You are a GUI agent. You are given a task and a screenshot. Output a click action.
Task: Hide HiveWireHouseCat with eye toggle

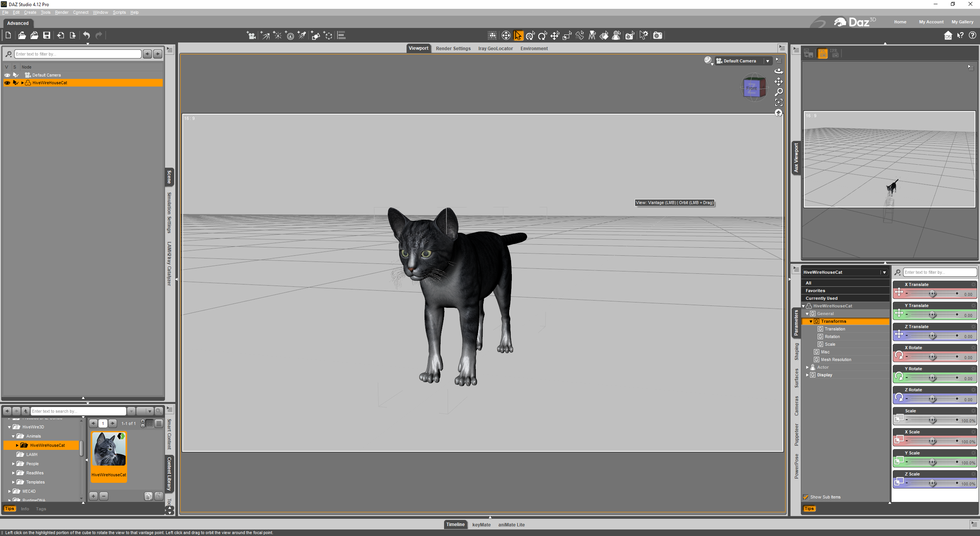[x=7, y=83]
